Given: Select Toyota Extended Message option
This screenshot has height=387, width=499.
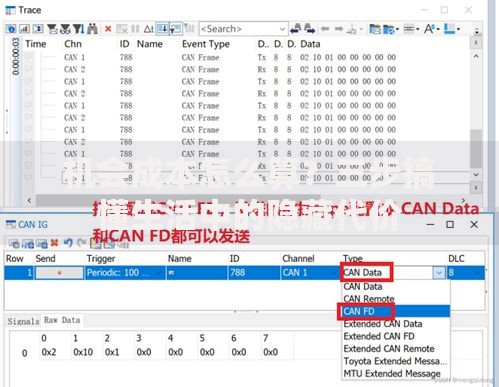Looking at the screenshot, I should coord(396,361).
